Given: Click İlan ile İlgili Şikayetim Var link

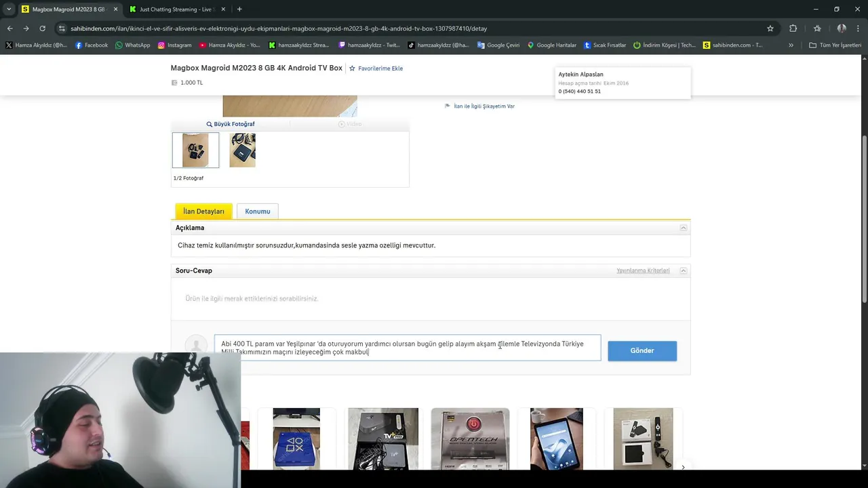Looking at the screenshot, I should coord(479,106).
